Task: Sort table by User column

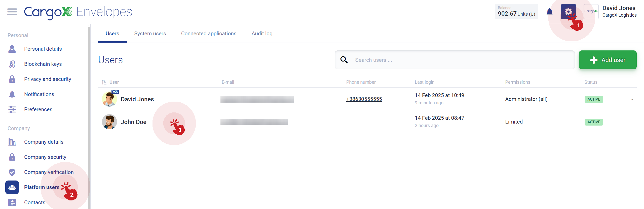Action: (114, 82)
